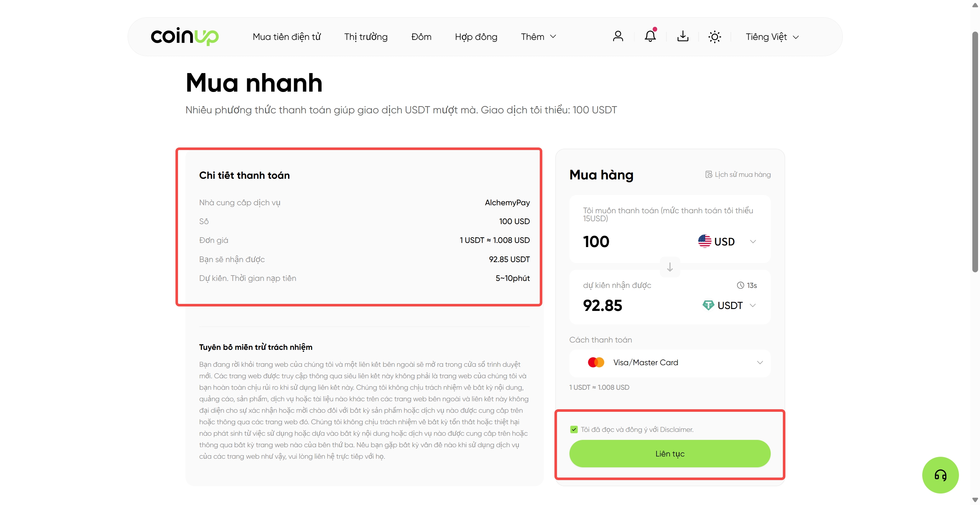Viewport: 980px width, 505px height.
Task: Open the user account profile icon
Action: (x=618, y=36)
